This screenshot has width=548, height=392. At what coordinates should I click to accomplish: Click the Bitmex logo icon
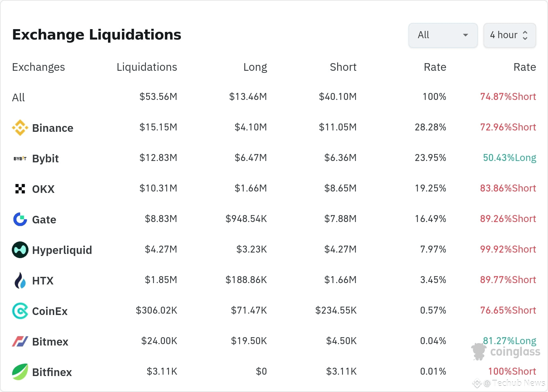[x=20, y=341]
